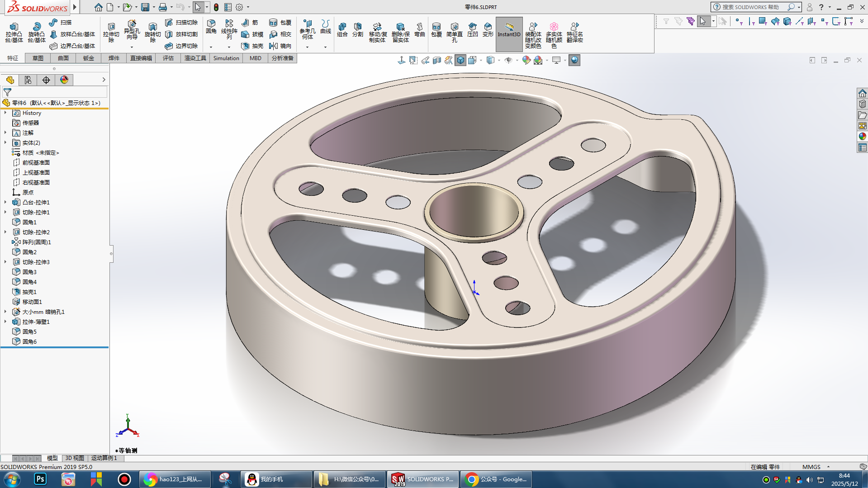Click the 放样凸台/基体 loft button
This screenshot has width=868, height=488.
pos(72,34)
